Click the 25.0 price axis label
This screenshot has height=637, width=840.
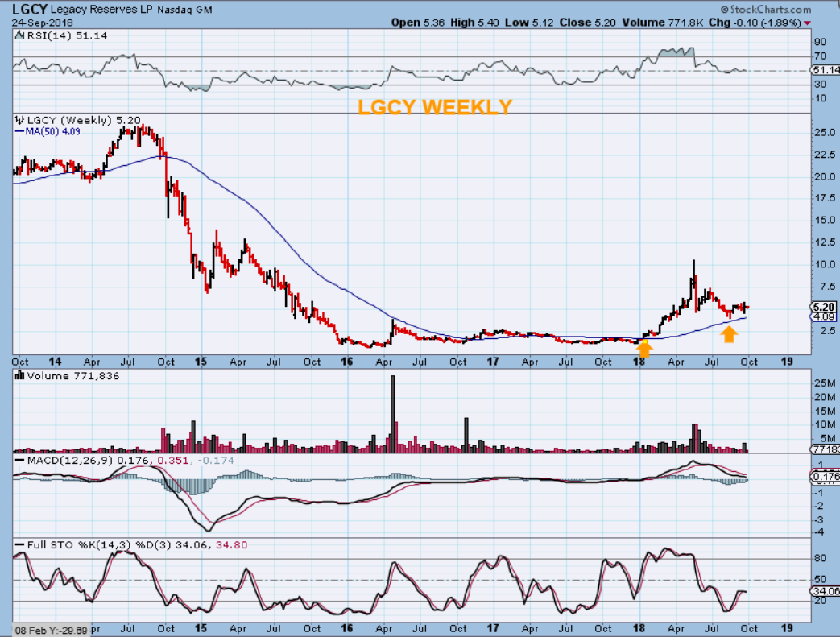825,132
